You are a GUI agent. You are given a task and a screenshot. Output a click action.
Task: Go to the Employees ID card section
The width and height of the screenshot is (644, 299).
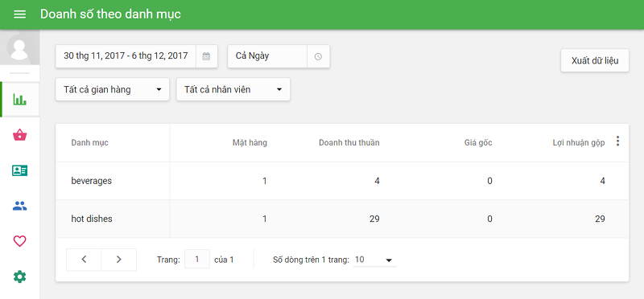[19, 170]
